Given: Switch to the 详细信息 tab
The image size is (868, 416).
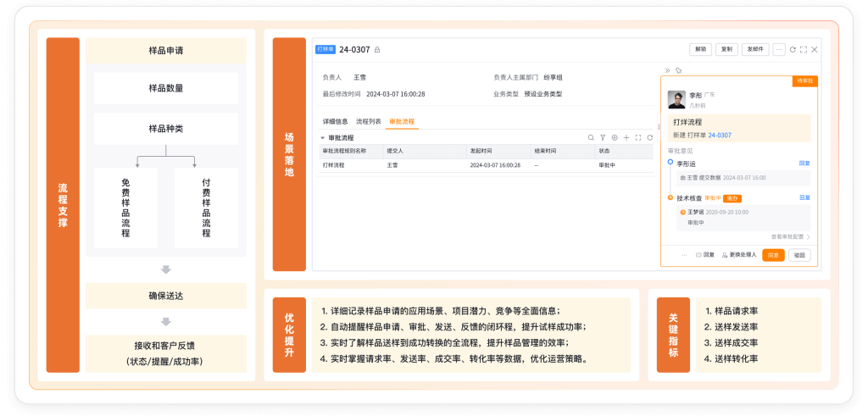Looking at the screenshot, I should point(335,122).
